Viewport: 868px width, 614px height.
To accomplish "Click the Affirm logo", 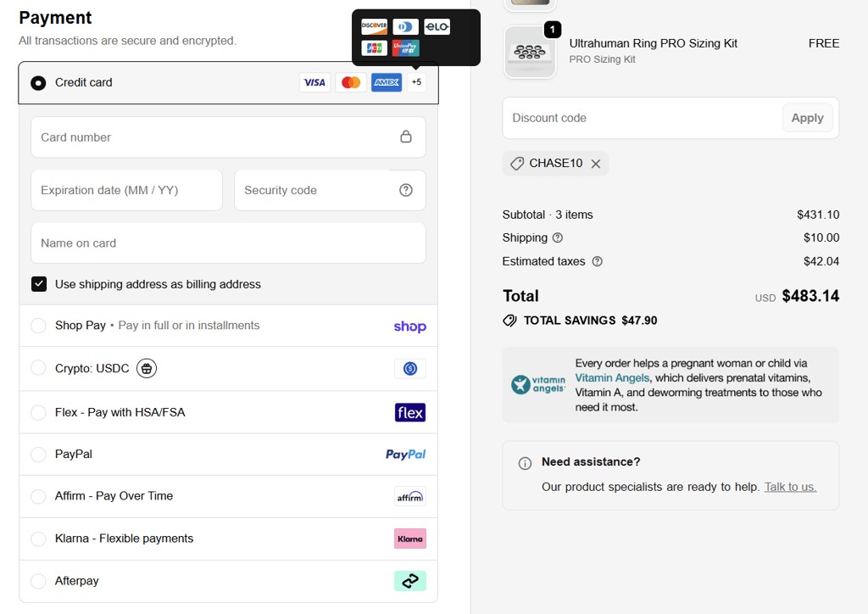I will 410,496.
